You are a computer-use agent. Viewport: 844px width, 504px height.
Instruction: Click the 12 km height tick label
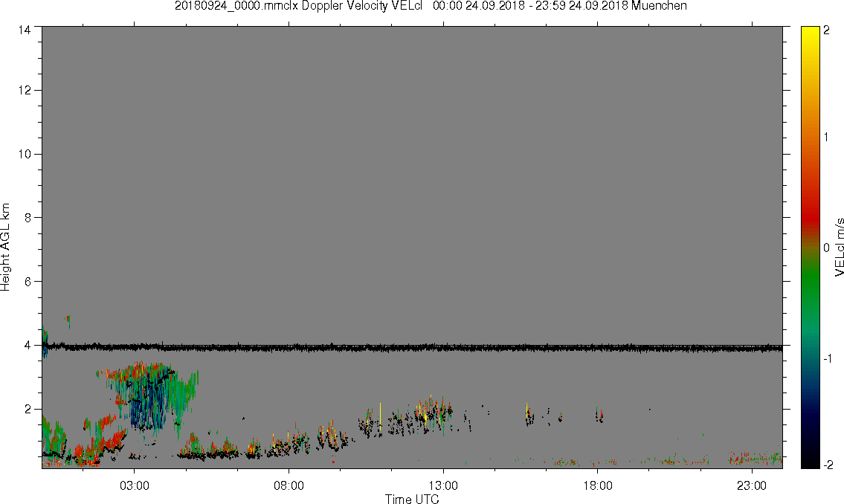click(25, 91)
